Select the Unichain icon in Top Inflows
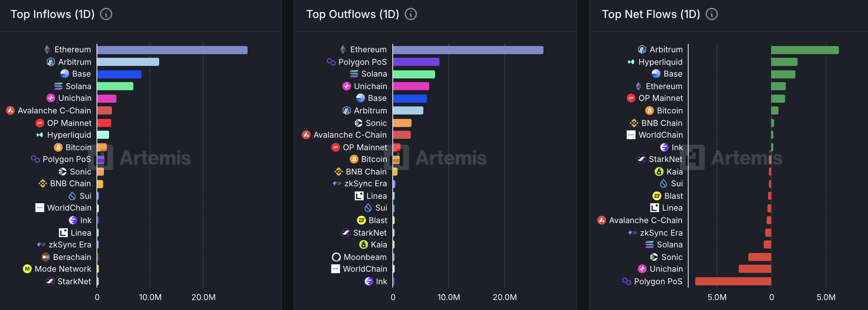 point(51,98)
